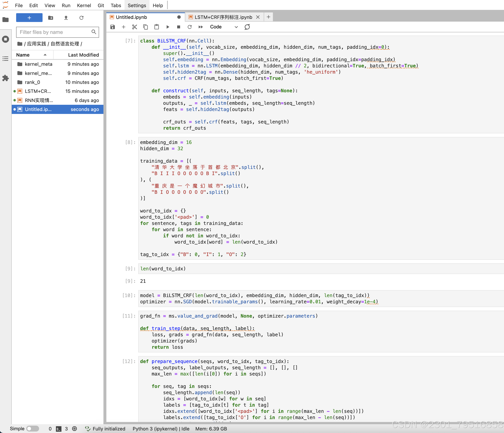Screen dimensions: 504x433
Task: Open the Extension Manager puzzle icon
Action: tap(5, 78)
